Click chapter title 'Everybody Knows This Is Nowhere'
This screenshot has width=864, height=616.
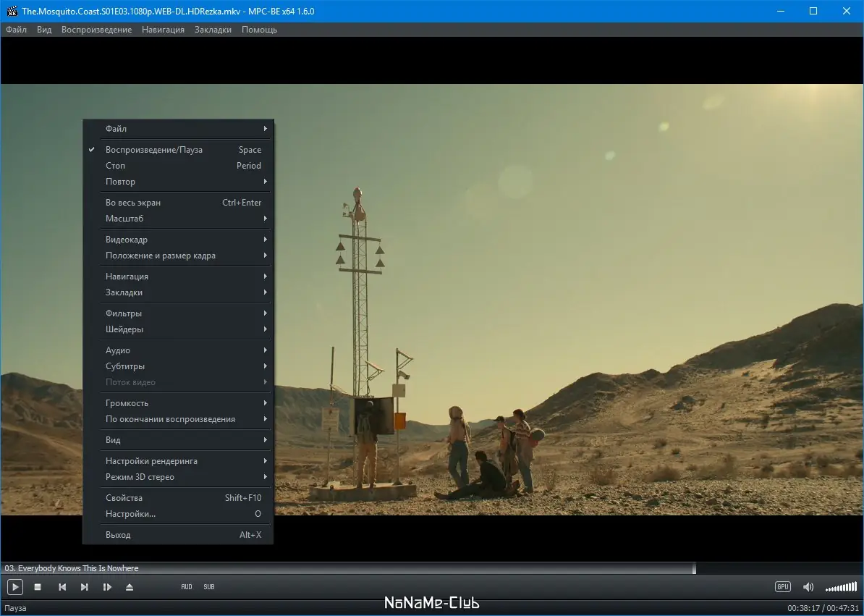coord(78,569)
